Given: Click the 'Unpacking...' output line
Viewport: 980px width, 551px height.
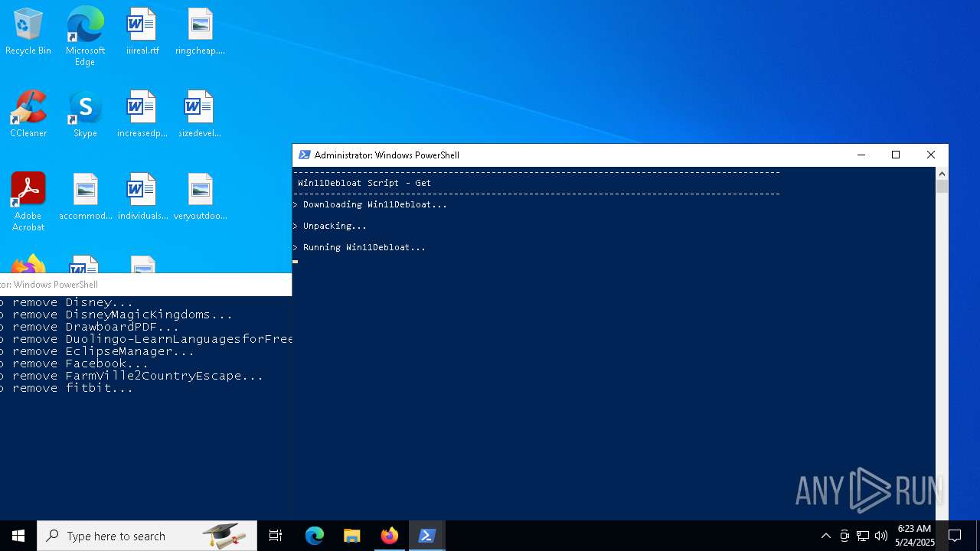Looking at the screenshot, I should click(x=330, y=226).
